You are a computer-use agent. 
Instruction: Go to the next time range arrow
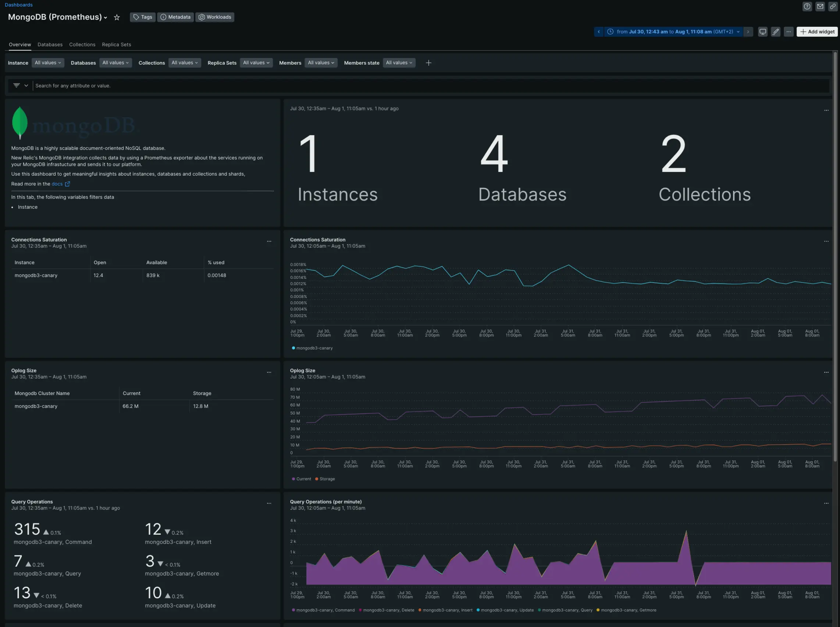click(748, 32)
